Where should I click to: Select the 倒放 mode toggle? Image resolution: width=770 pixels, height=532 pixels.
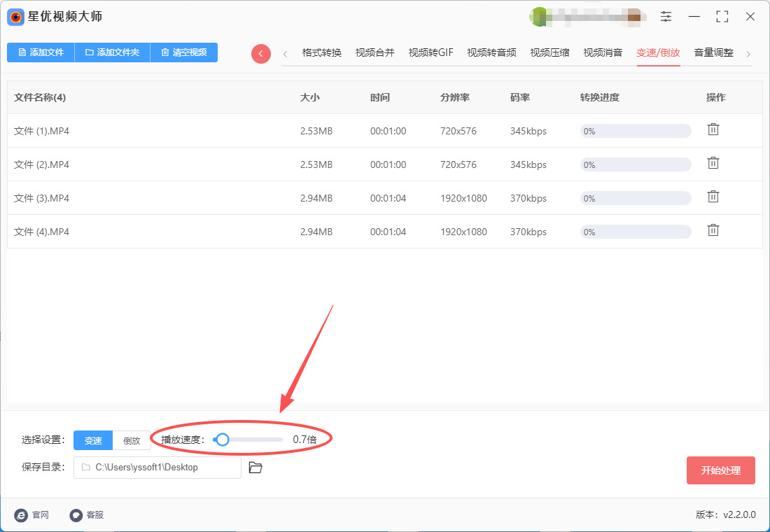132,440
